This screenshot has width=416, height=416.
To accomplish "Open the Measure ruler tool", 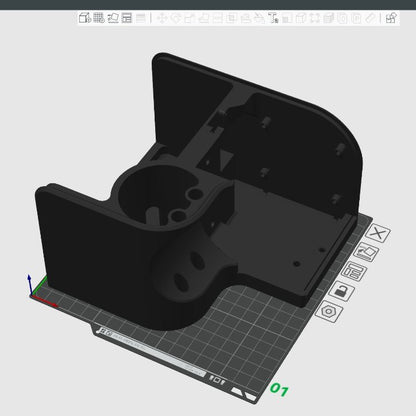I will click(371, 18).
